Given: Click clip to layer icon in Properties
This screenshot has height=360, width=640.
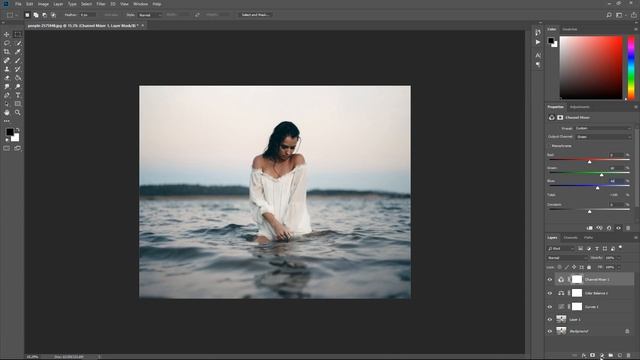Looking at the screenshot, I should pyautogui.click(x=589, y=228).
